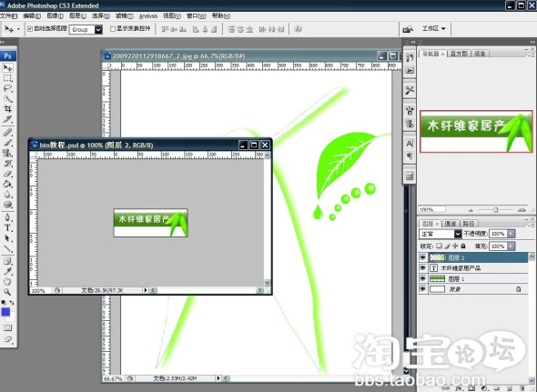Select the Horizontal Type tool

pyautogui.click(x=7, y=227)
